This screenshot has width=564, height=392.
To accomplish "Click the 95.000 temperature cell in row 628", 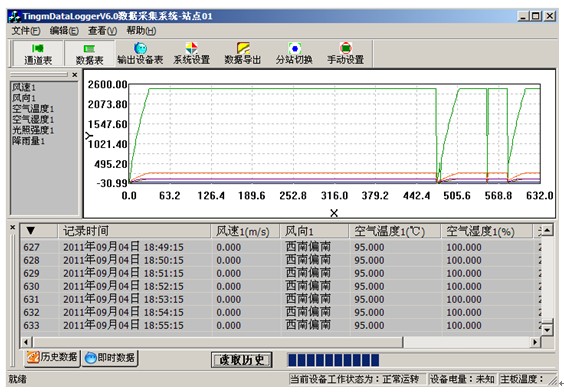I will [369, 260].
